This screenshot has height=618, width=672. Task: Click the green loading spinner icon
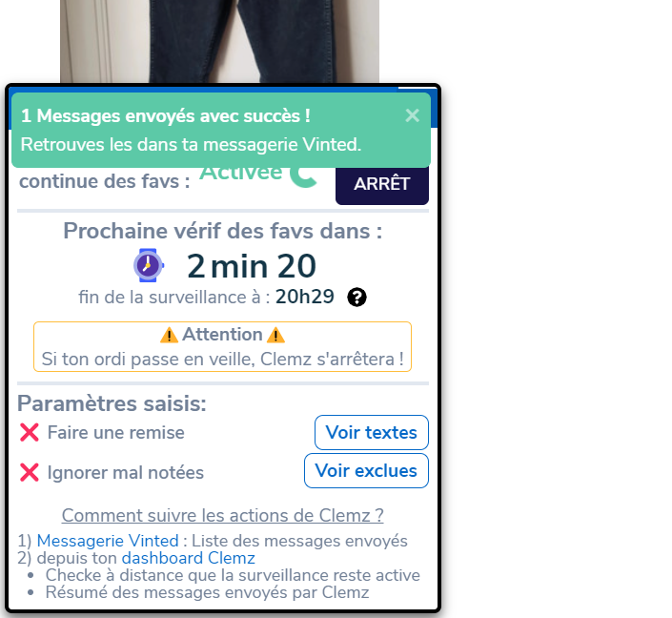[303, 176]
